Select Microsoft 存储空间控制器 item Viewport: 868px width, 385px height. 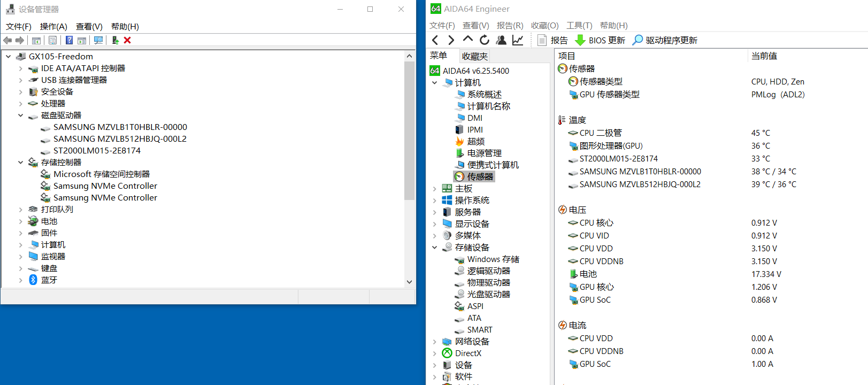102,174
